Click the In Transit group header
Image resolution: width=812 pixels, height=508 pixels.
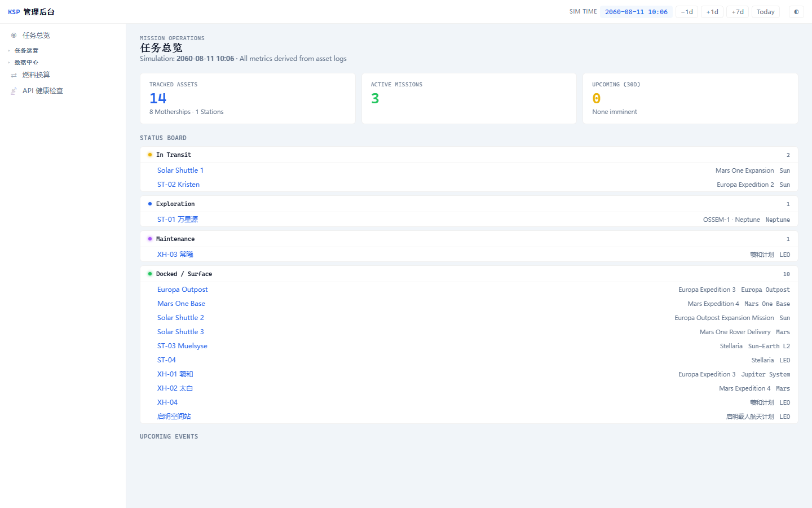click(469, 155)
